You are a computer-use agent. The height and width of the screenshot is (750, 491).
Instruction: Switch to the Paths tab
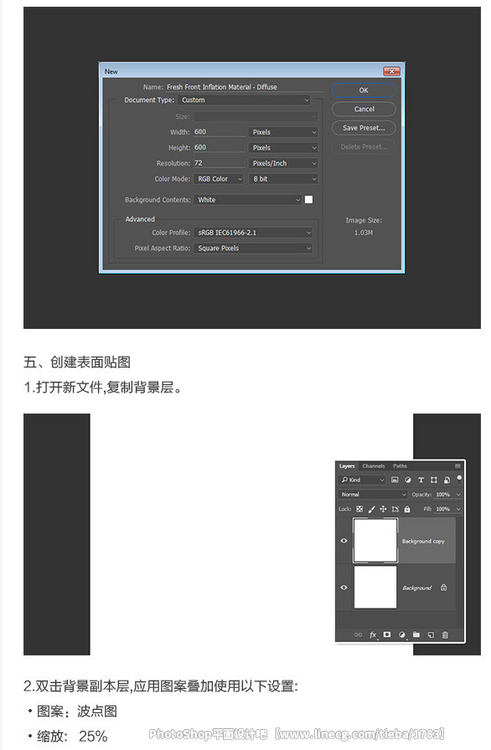tap(400, 466)
